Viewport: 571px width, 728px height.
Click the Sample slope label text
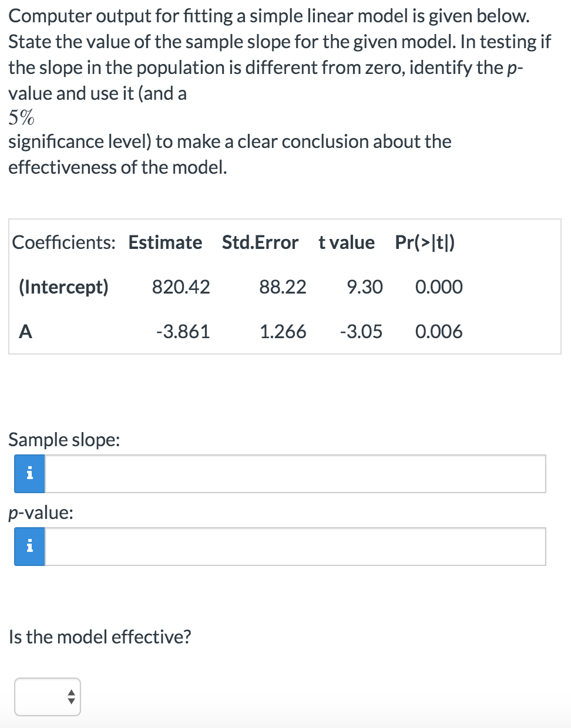tap(63, 440)
